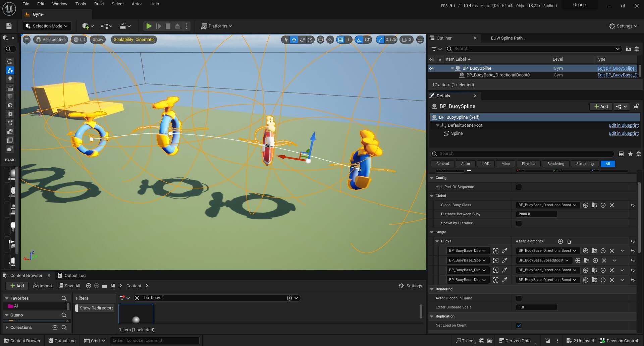Click the Edit BP_BuoySpline link
This screenshot has height=346, width=644.
click(616, 68)
